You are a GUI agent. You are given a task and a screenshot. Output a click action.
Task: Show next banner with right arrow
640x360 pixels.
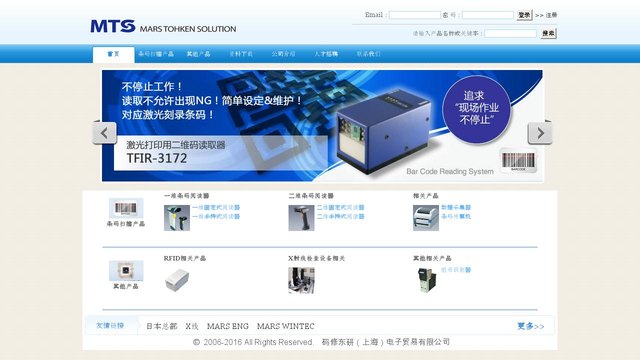pos(540,133)
